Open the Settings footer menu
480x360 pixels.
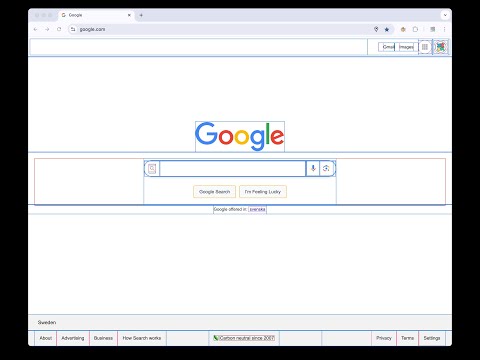pyautogui.click(x=432, y=338)
